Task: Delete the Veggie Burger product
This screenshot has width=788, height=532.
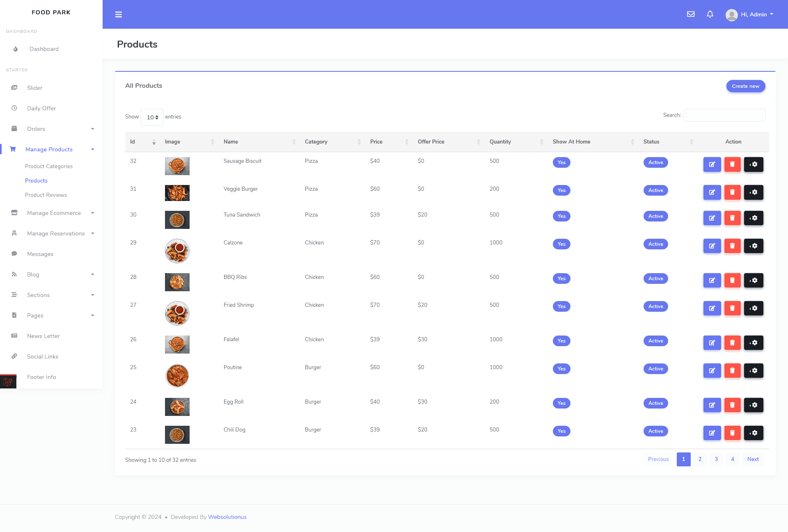Action: click(732, 192)
